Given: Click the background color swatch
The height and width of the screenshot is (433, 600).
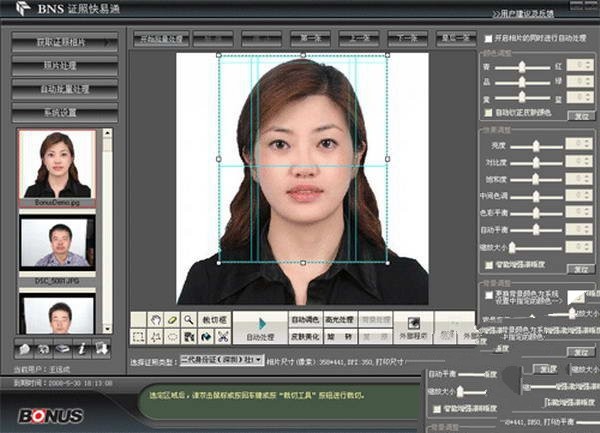Looking at the screenshot, I should (x=576, y=297).
